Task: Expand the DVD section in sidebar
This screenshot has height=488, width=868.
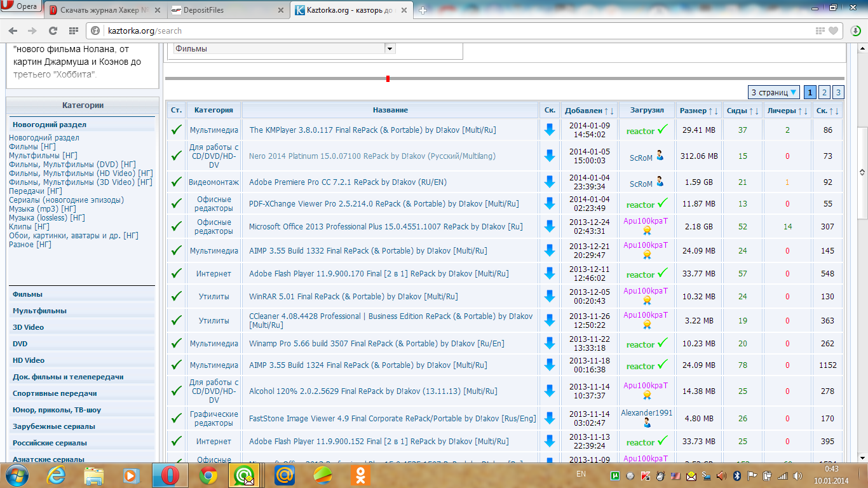Action: (82, 344)
